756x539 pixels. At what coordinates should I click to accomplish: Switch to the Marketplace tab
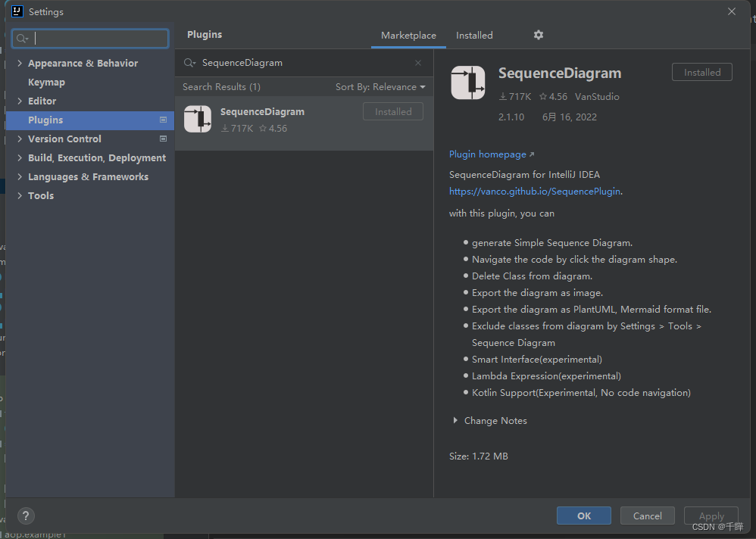pyautogui.click(x=408, y=35)
